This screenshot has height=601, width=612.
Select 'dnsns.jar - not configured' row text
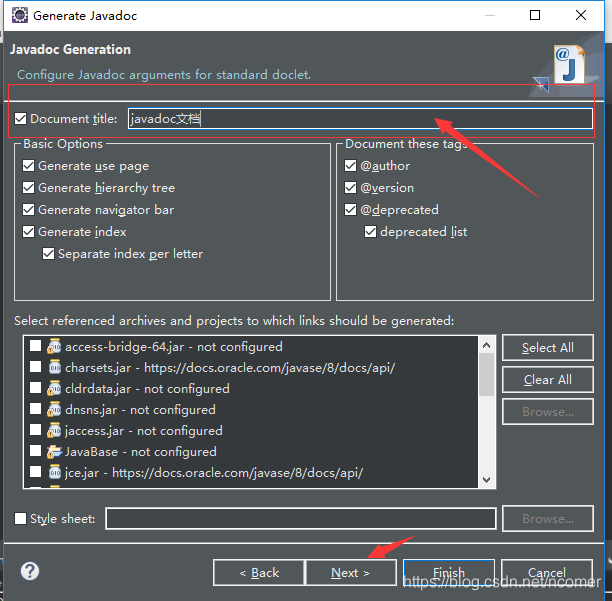[x=140, y=410]
